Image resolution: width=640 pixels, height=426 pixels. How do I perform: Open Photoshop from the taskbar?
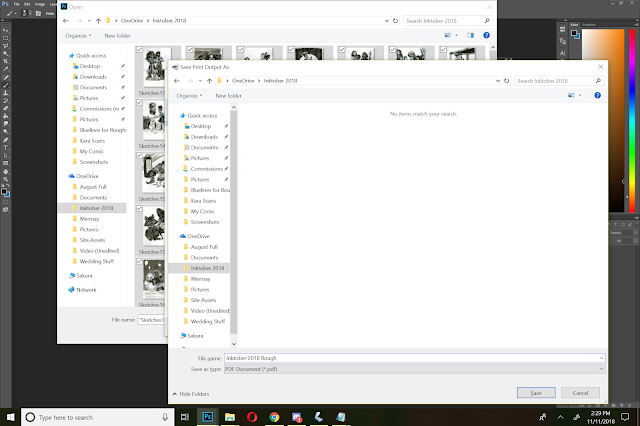click(207, 417)
